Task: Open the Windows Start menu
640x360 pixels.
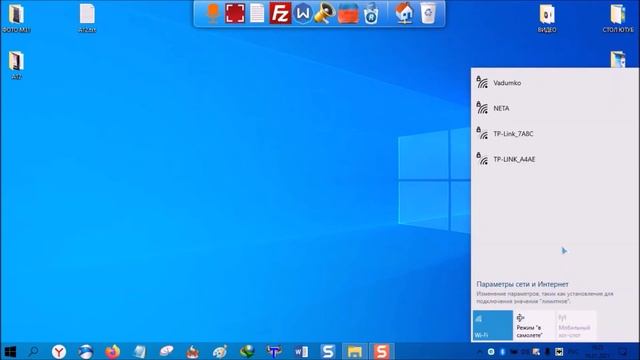Action: (10, 351)
